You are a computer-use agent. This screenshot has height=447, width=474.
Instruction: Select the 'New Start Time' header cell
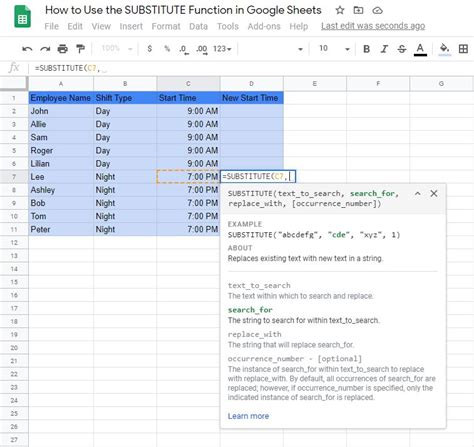[x=252, y=98]
